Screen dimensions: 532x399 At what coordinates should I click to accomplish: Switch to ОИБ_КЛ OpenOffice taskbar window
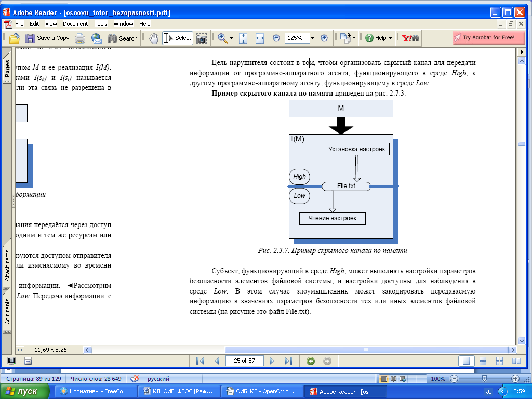tap(262, 392)
